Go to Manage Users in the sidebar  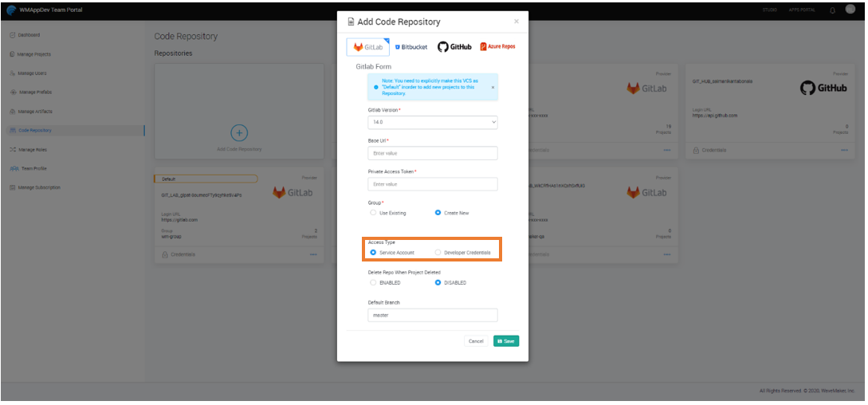click(33, 73)
